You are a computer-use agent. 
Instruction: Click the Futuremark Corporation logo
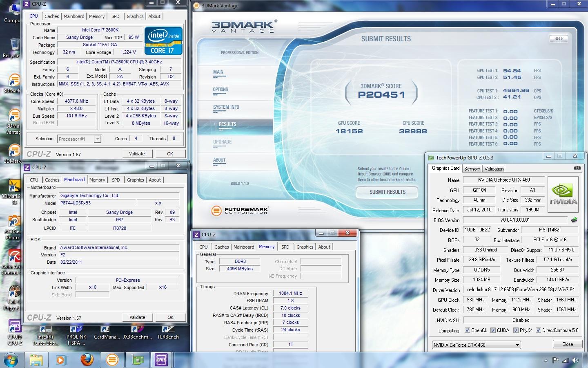239,211
